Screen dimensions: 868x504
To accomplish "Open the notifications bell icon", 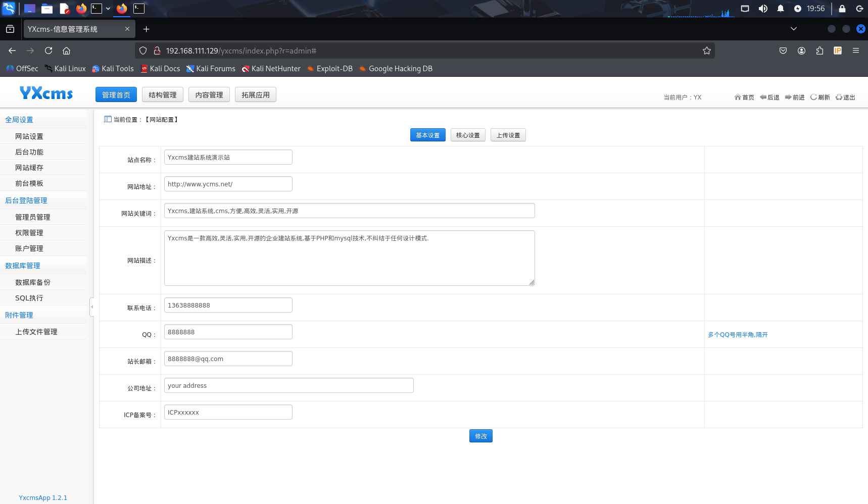I will point(781,9).
